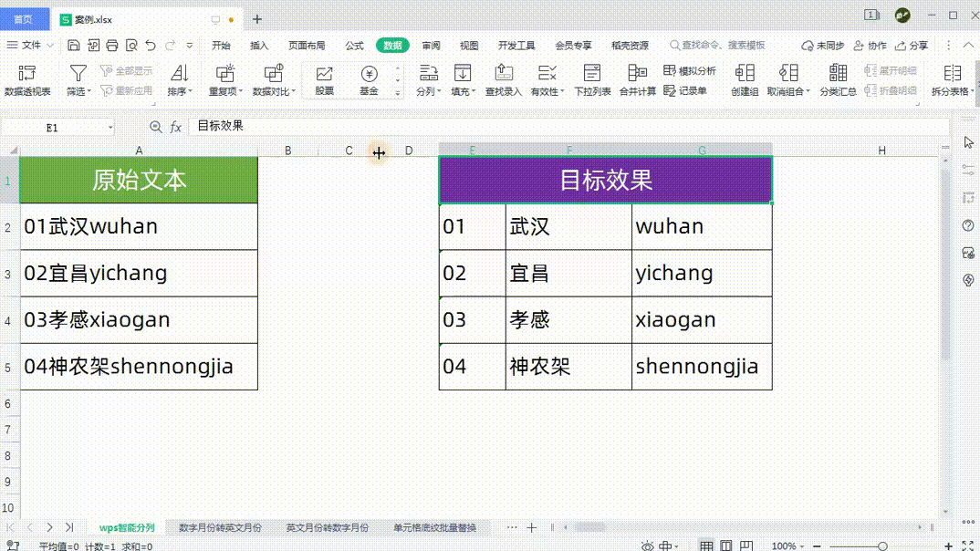Switch to sheet 数字月份转英文月份
Viewport: 980px width, 551px height.
point(220,527)
